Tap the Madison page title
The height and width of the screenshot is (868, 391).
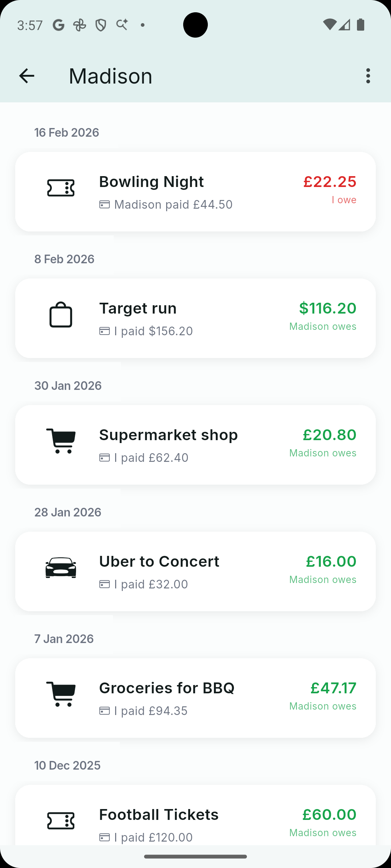tap(110, 76)
